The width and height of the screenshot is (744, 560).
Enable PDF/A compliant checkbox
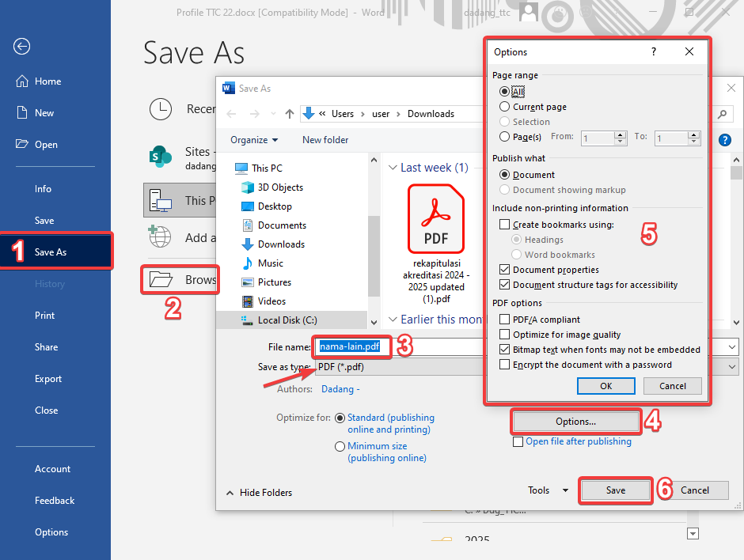505,320
